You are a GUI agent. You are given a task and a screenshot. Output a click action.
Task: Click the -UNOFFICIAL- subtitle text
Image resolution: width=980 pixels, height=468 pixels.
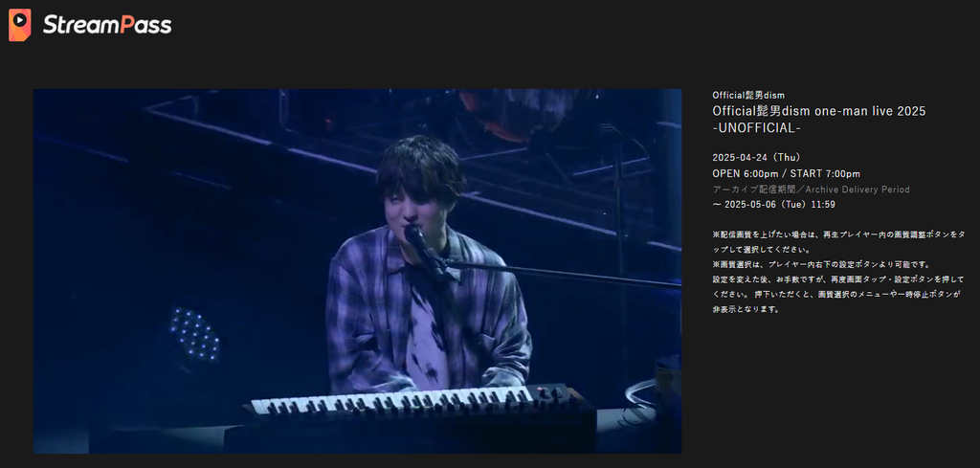coord(757,127)
